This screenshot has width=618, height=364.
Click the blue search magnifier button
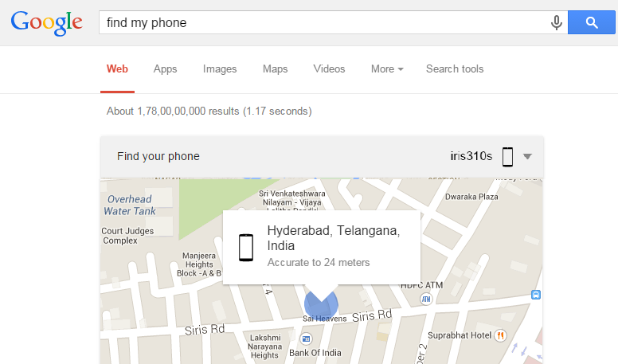click(591, 22)
